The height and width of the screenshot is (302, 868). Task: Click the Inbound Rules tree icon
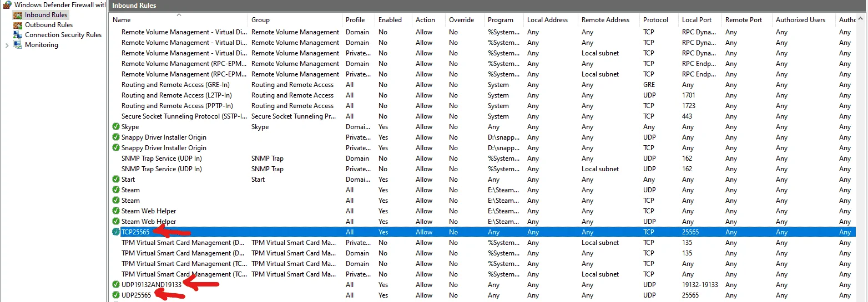(17, 15)
